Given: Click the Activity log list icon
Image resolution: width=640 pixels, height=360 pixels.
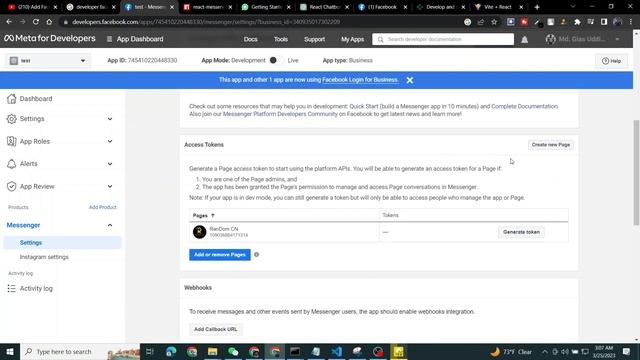Looking at the screenshot, I should tap(11, 289).
